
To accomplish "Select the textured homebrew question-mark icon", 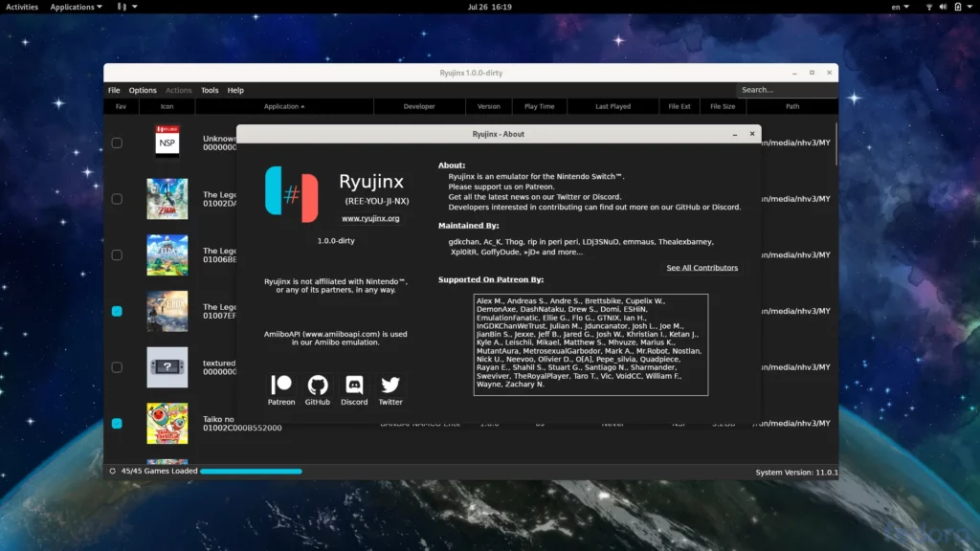I will point(167,367).
